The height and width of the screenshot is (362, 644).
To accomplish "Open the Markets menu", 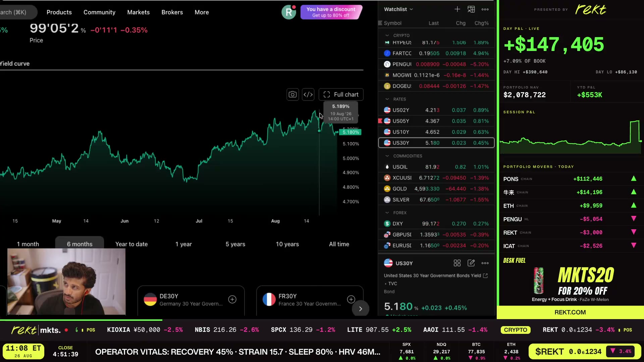I will click(138, 12).
